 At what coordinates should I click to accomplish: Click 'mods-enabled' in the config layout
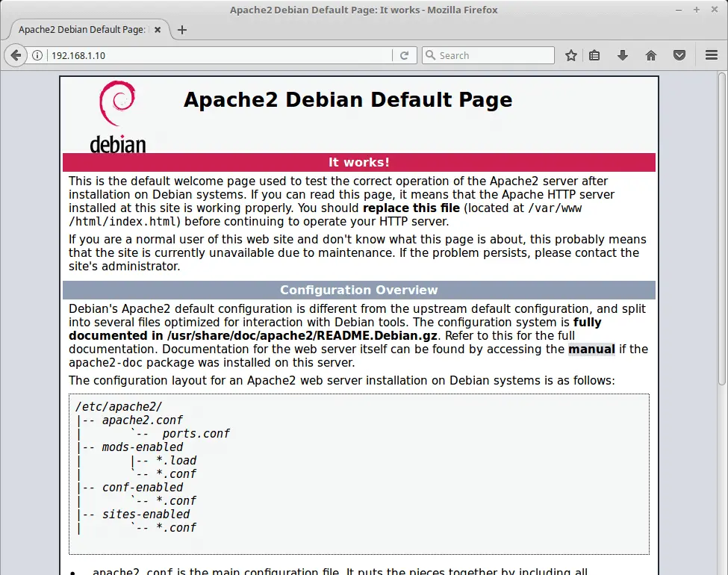point(143,447)
